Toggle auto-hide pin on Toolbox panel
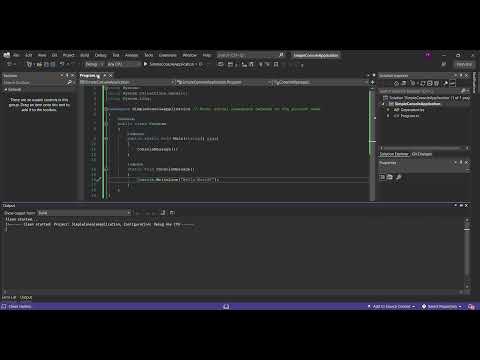 pos(67,76)
